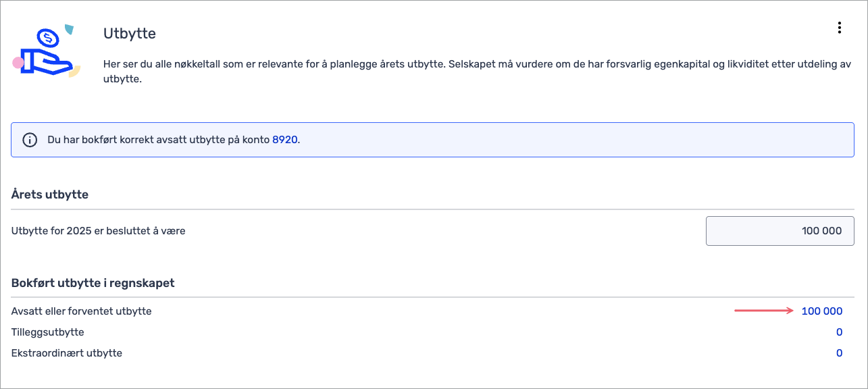The height and width of the screenshot is (389, 868).
Task: Click the "Årets utbytte" section heading
Action: pos(50,194)
